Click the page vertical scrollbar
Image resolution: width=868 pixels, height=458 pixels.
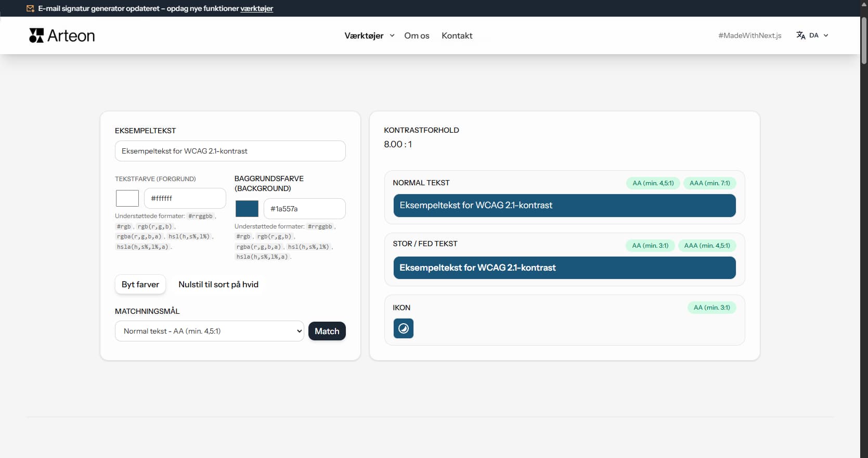pos(864,42)
